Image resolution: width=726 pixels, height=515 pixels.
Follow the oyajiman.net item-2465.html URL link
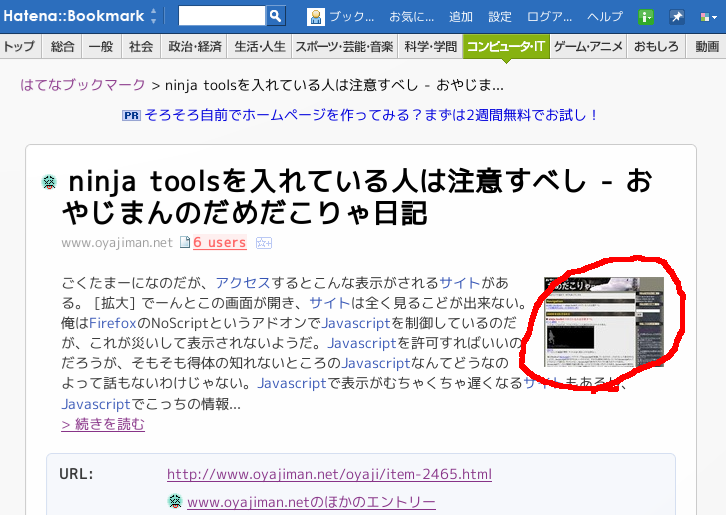(329, 474)
